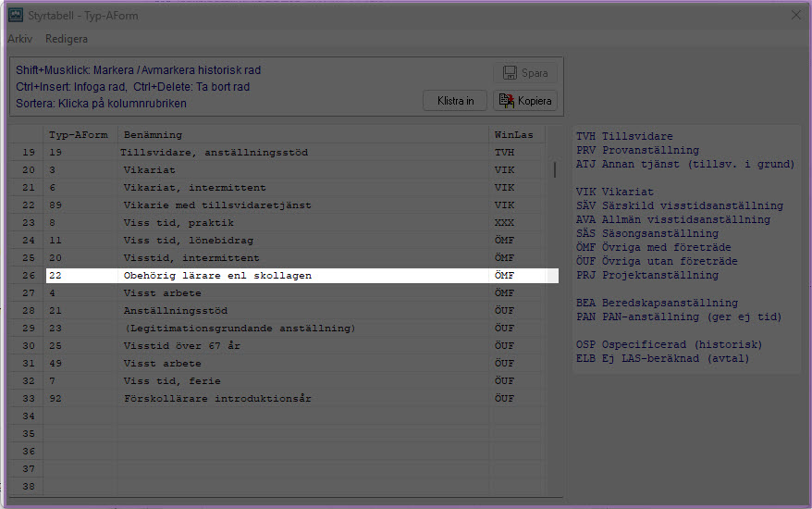Screen dimensions: 812x509
Task: Close the Styrtabell window
Action: pos(795,15)
